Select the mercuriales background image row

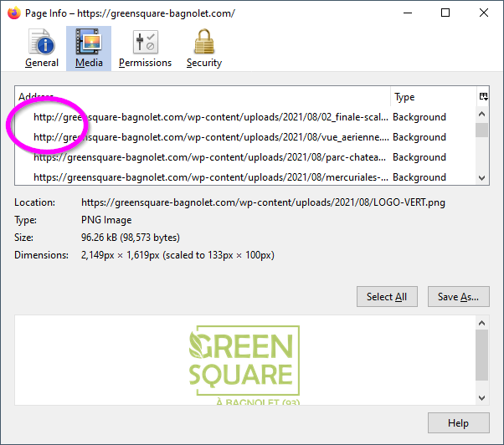click(x=211, y=177)
